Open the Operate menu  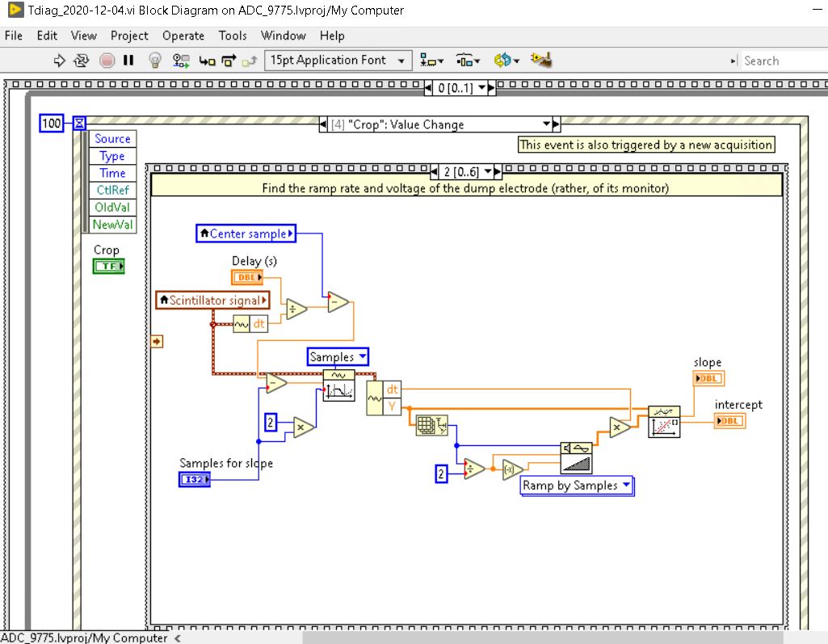[x=183, y=36]
